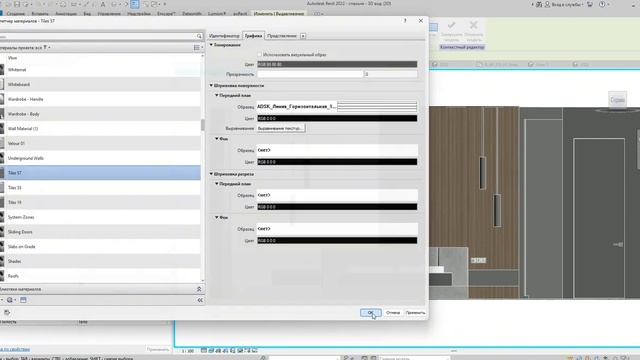The image size is (640, 360).
Task: Open the Lumion ribbon tab
Action: tap(216, 13)
